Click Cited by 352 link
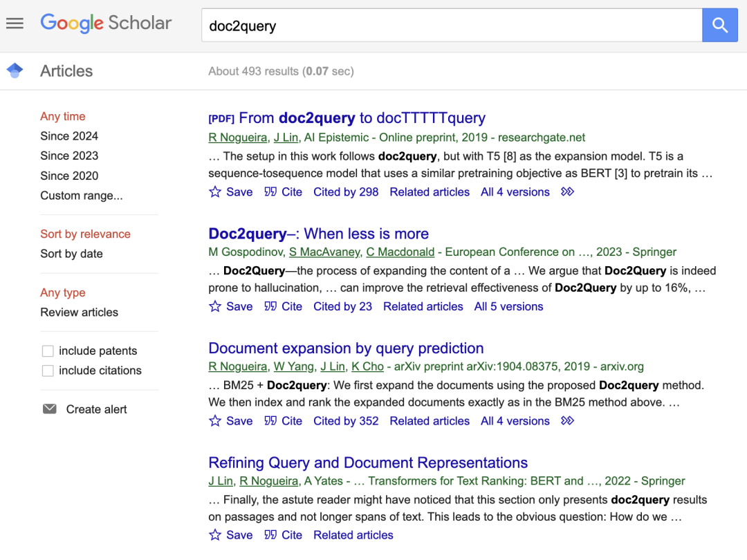747x560 pixels. (x=346, y=421)
